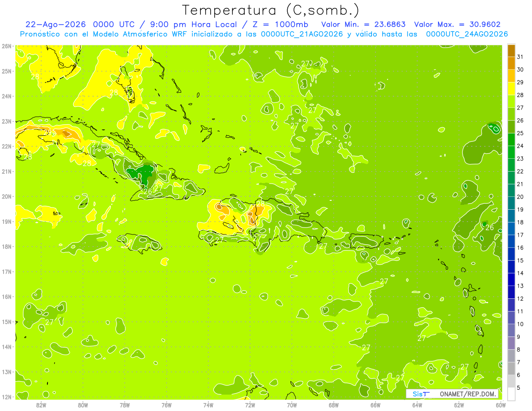Screen dimensions: 532x411
Task: Click the 62W longitude axis label
Action: click(x=459, y=405)
